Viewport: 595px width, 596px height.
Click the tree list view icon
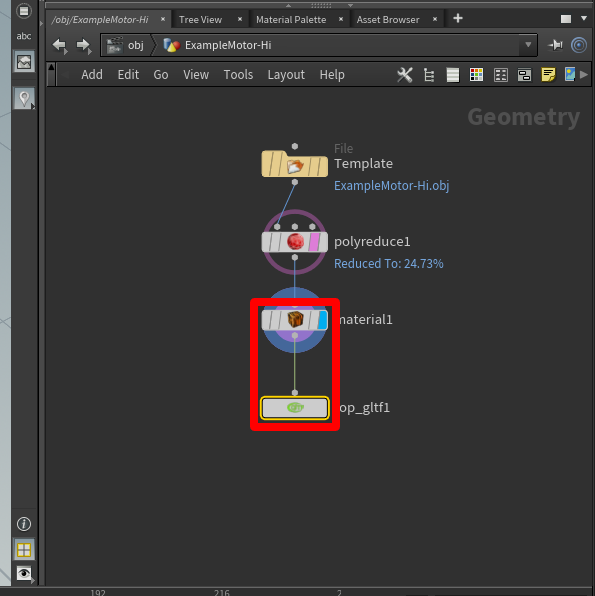429,75
